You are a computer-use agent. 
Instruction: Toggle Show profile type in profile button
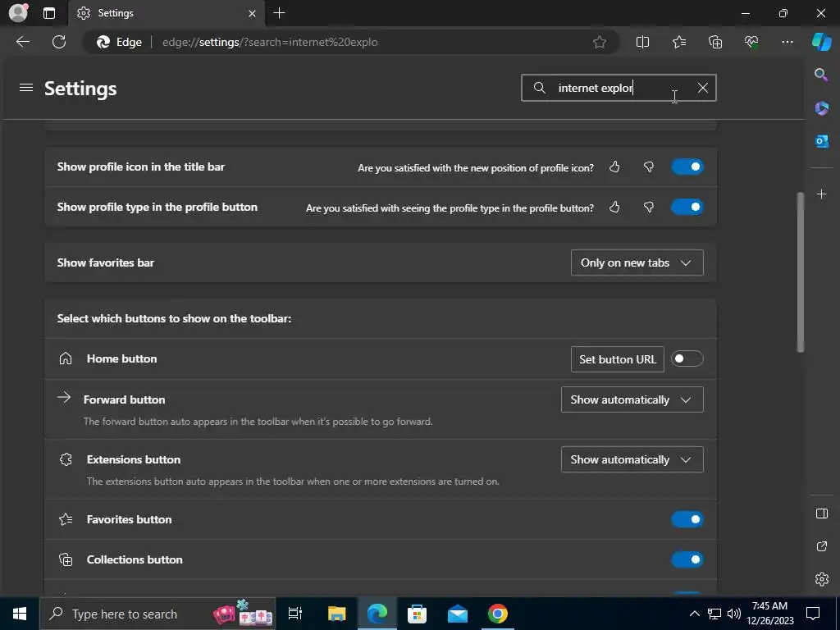point(687,207)
